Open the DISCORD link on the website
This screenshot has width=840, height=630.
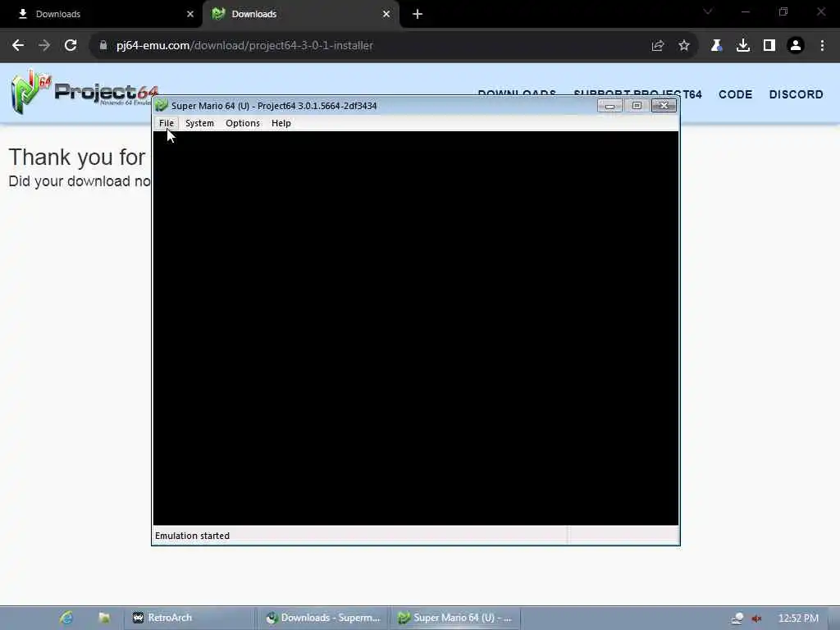[x=796, y=94]
